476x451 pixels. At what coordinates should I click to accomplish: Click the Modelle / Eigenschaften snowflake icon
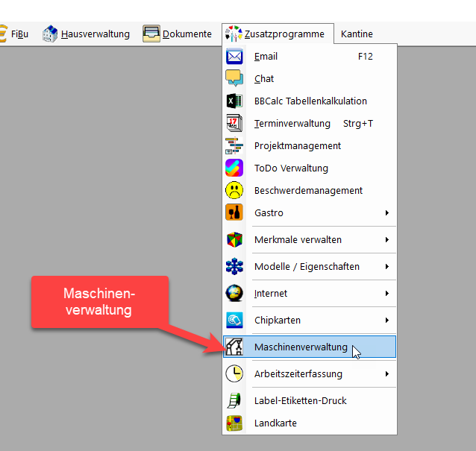pyautogui.click(x=234, y=266)
